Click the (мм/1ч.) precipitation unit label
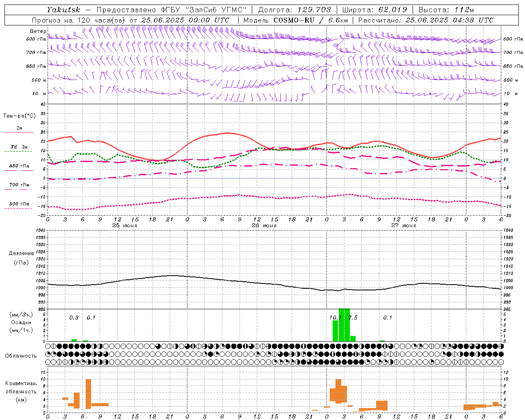This screenshot has width=525, height=420. pyautogui.click(x=21, y=330)
